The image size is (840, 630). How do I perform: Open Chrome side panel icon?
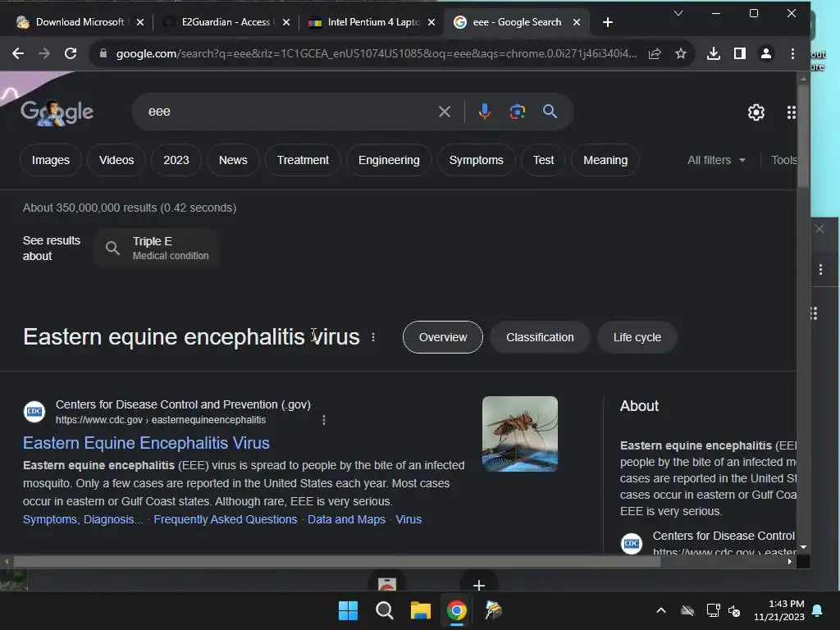click(740, 53)
